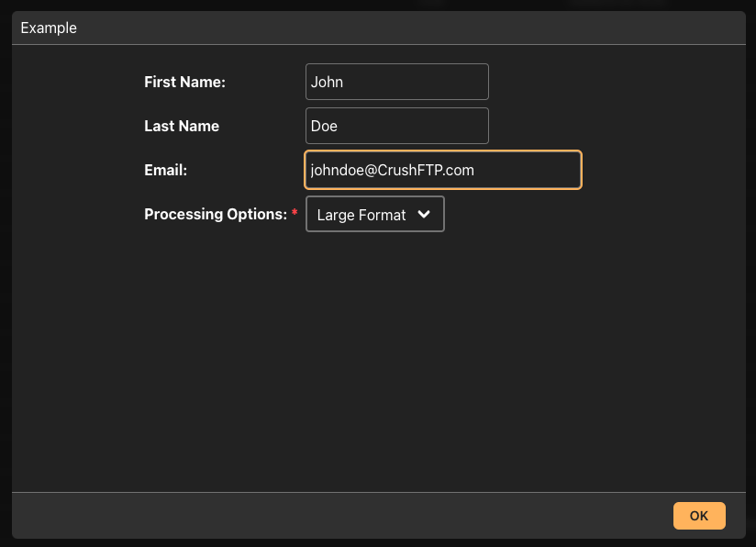Select the Large Format combo box text
Screen dimensions: 756x547
[361, 215]
